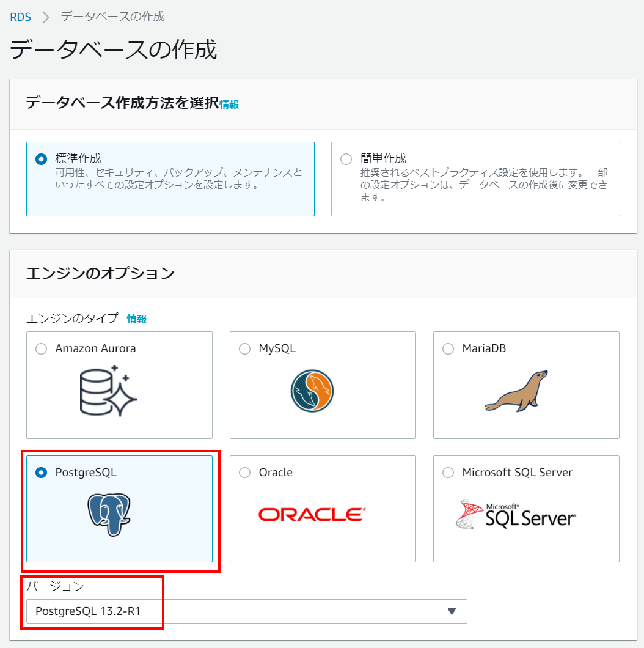Viewport: 644px width, 648px height.
Task: Select Amazon Aurora as engine type
Action: point(41,348)
